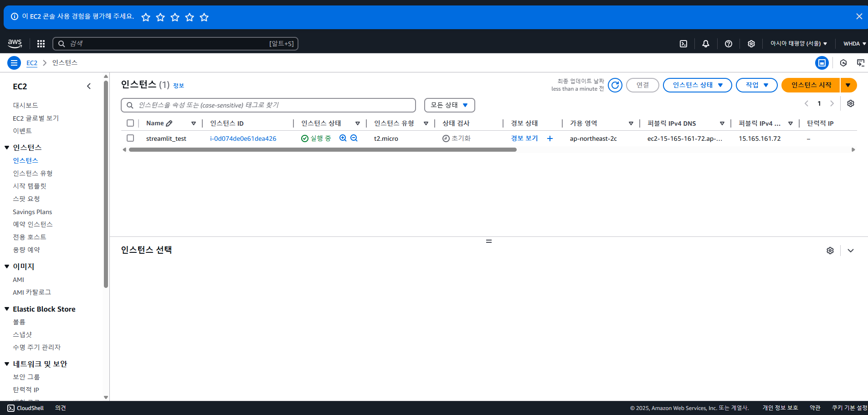Click the plus icon next to 경보 보기
868x415 pixels.
(550, 138)
